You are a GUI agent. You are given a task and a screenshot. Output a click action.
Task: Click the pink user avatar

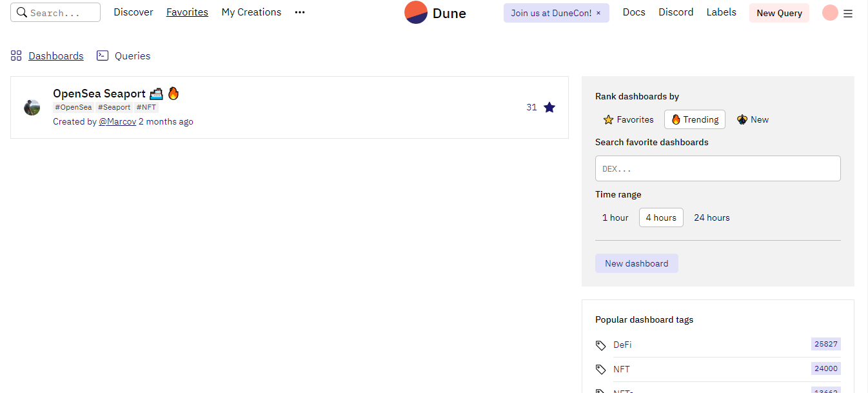click(x=830, y=13)
